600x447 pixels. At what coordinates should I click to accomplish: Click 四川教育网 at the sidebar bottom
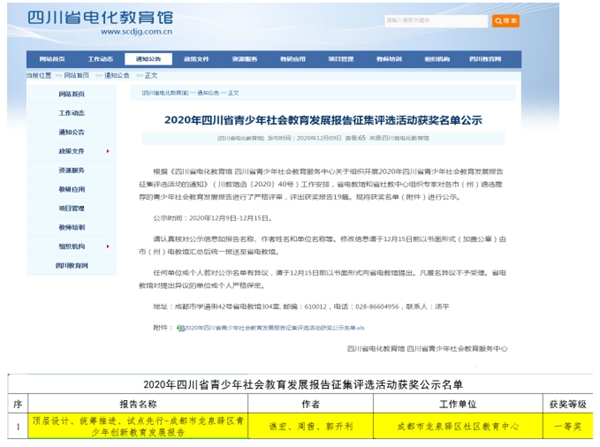(72, 265)
